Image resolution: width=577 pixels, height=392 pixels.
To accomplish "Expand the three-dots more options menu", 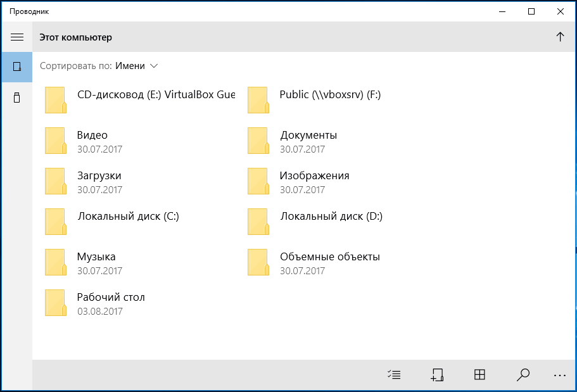I will (560, 375).
